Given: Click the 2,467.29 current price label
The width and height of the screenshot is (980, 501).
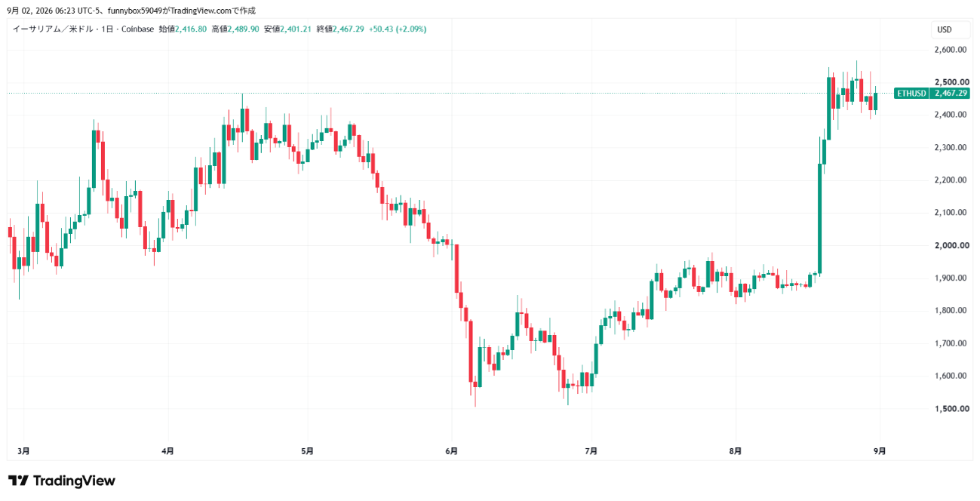Looking at the screenshot, I should pos(951,93).
